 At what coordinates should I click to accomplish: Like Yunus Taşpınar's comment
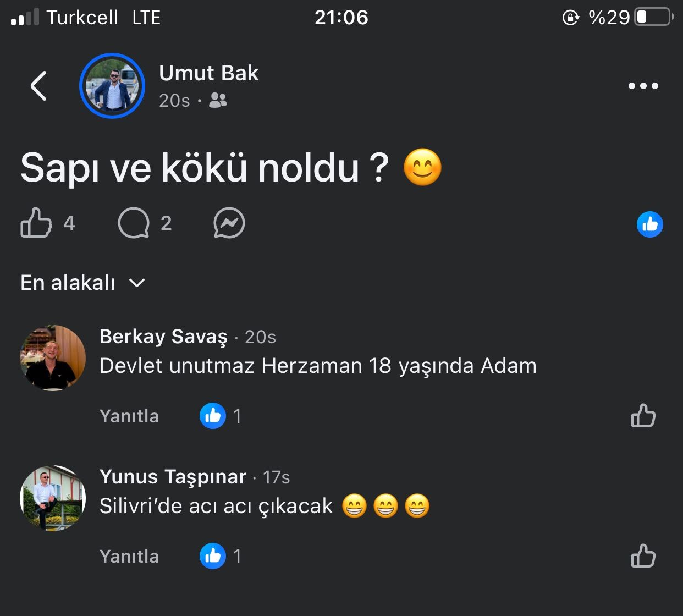pos(643,556)
